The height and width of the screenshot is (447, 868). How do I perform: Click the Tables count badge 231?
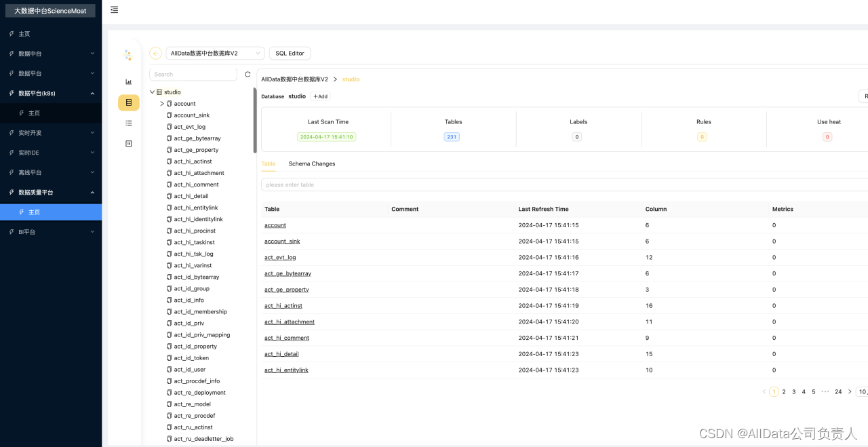tap(452, 137)
